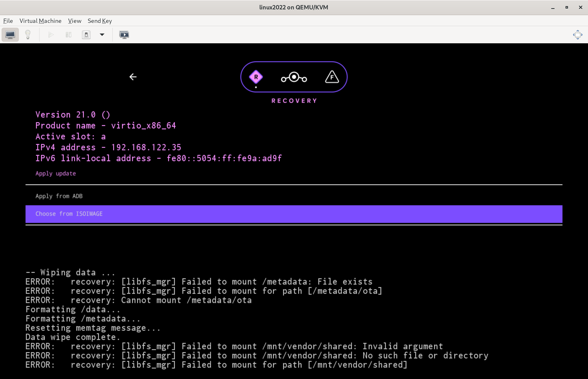Open the Send Key menu

pos(100,21)
